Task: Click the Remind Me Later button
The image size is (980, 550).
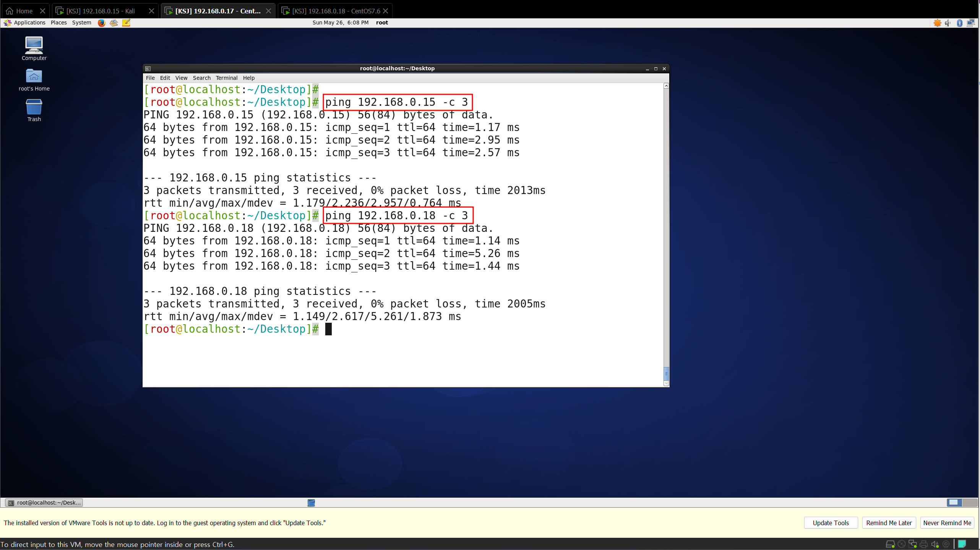Action: click(889, 523)
